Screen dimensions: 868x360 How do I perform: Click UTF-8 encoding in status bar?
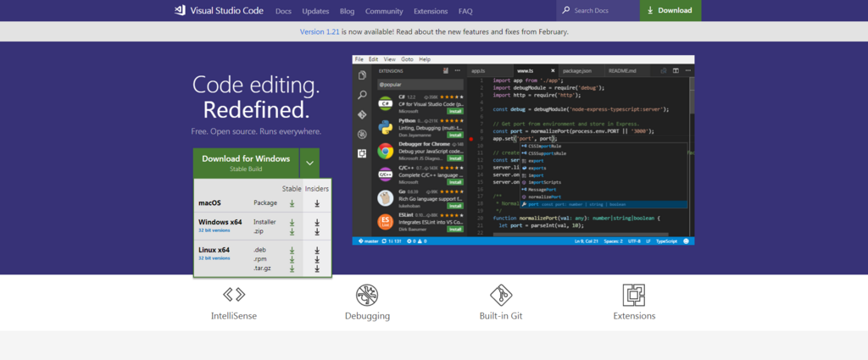636,241
